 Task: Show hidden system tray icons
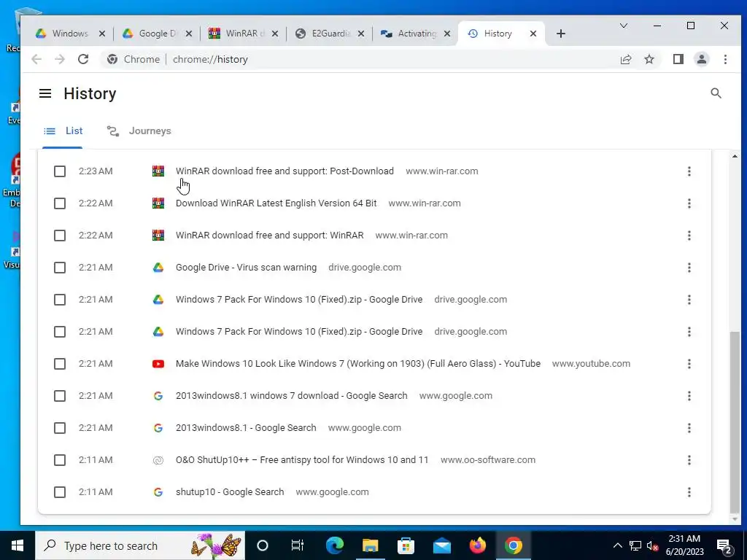point(617,545)
